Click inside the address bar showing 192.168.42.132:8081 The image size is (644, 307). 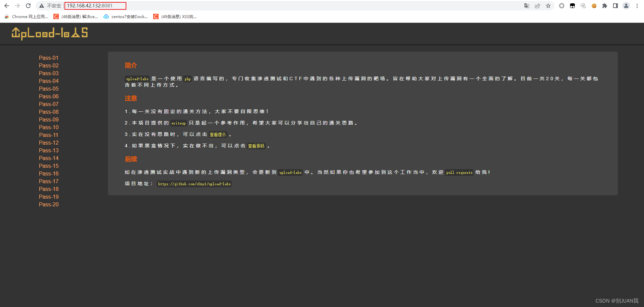point(95,6)
